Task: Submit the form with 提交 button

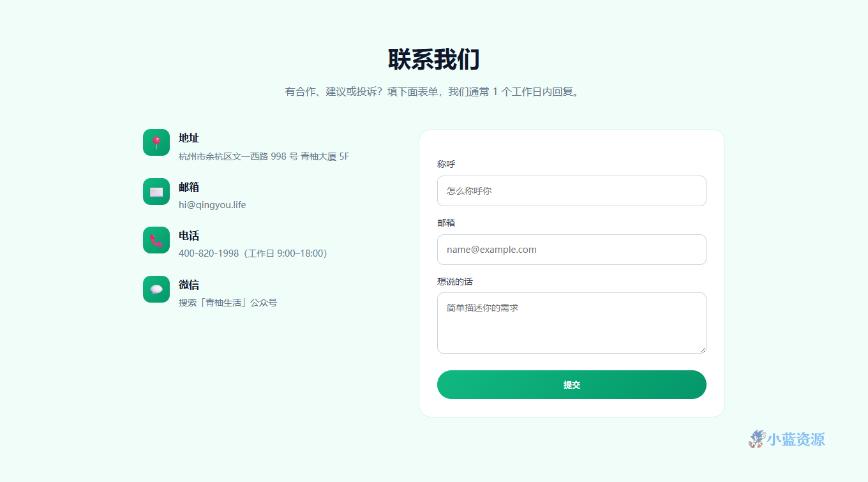Action: tap(572, 385)
